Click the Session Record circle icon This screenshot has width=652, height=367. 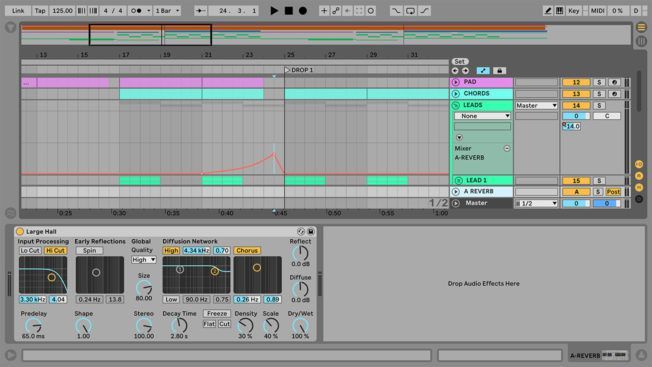pyautogui.click(x=370, y=11)
